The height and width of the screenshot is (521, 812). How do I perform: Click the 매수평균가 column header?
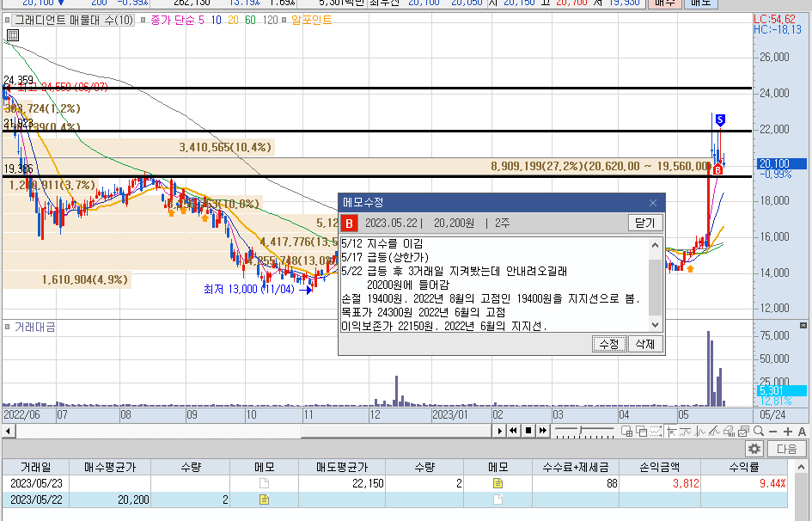pos(110,467)
